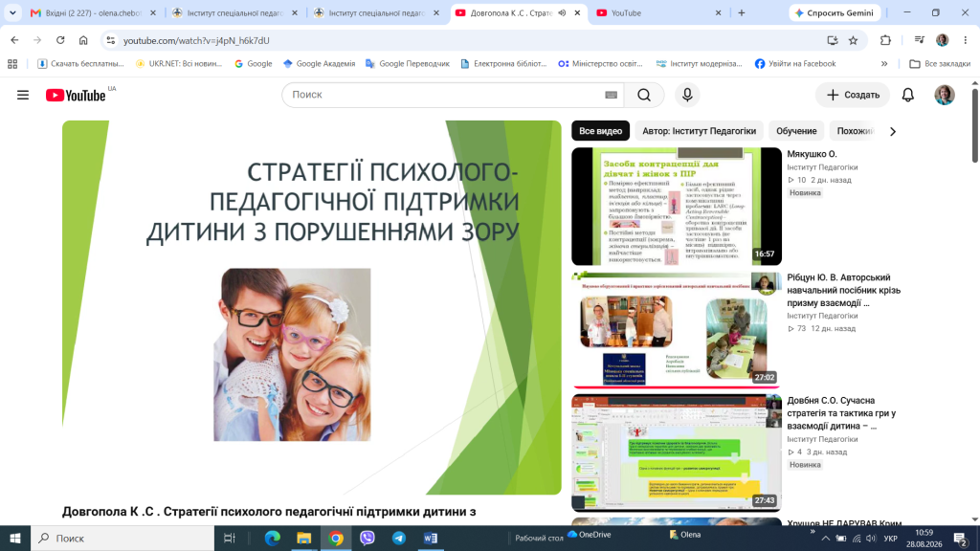
Task: Open Все закладки folder
Action: 940,64
